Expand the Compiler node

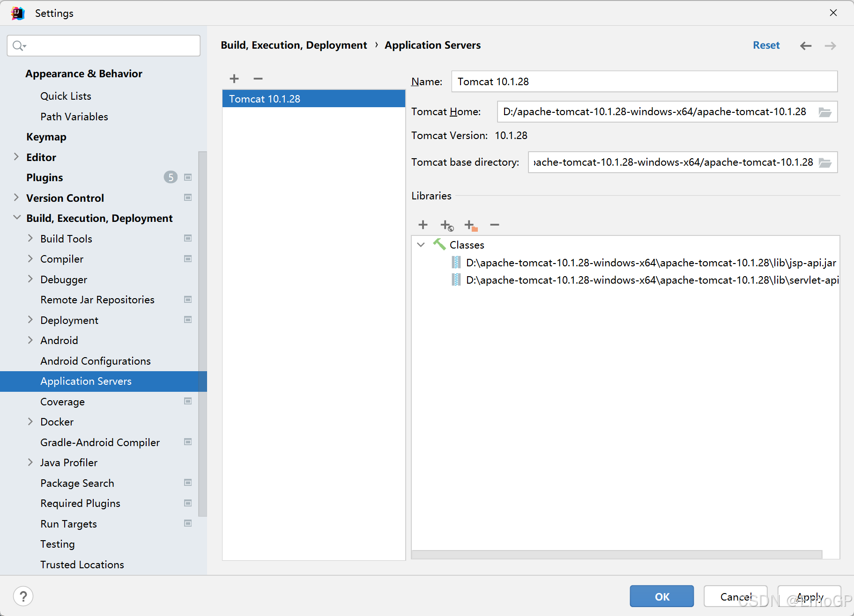pos(30,259)
